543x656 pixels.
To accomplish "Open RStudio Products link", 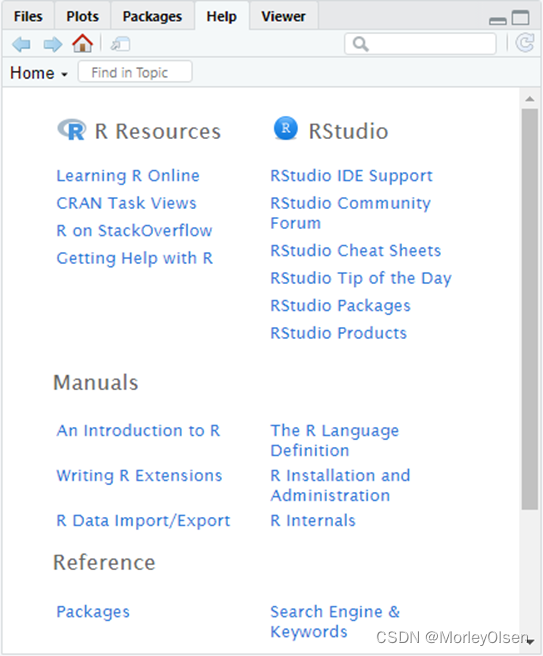I will [x=338, y=333].
